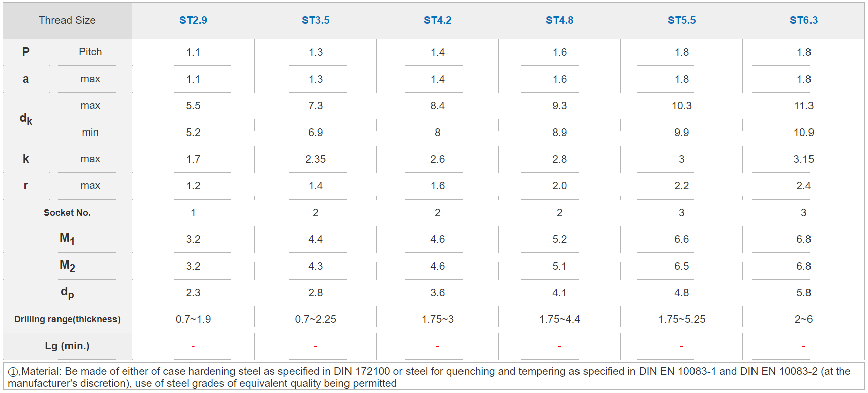Screen dimensions: 868x393
Task: Click the 2.35 value in k max row
Action: pos(316,159)
